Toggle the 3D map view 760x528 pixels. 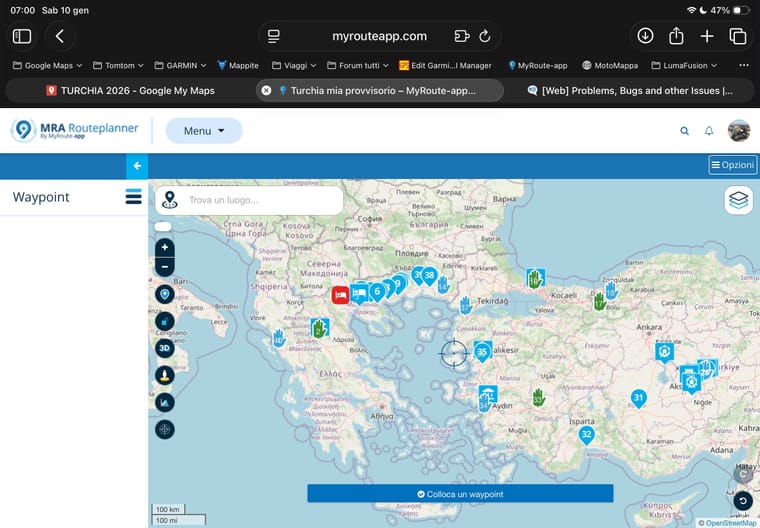click(165, 348)
